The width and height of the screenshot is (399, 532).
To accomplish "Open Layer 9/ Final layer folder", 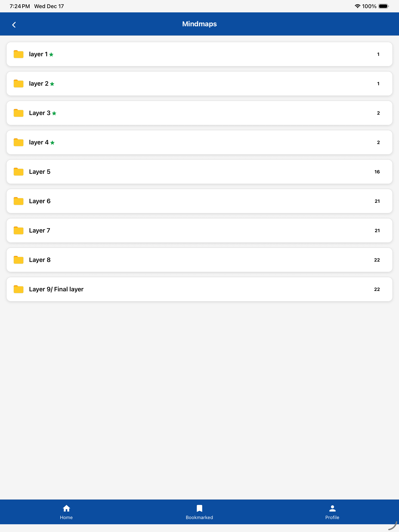I will pos(199,289).
